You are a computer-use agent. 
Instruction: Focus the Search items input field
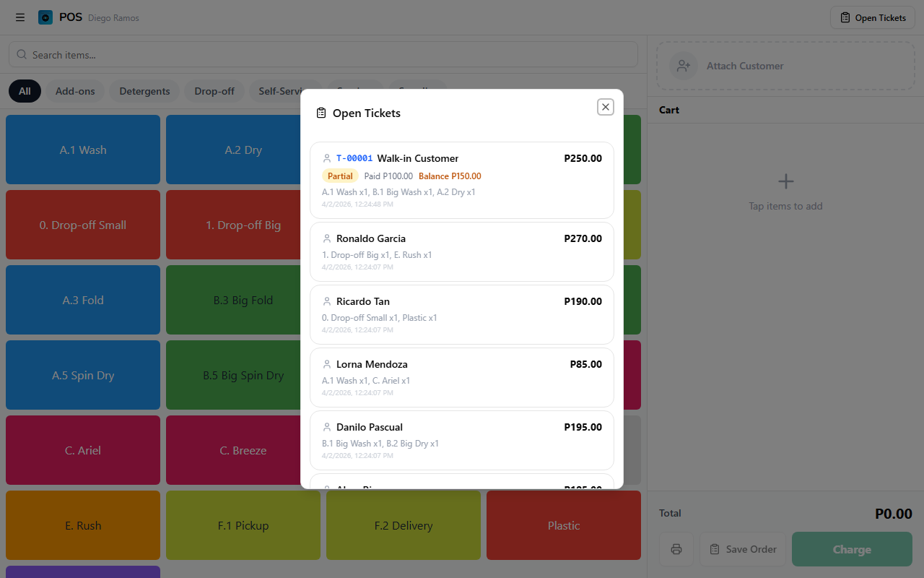325,55
